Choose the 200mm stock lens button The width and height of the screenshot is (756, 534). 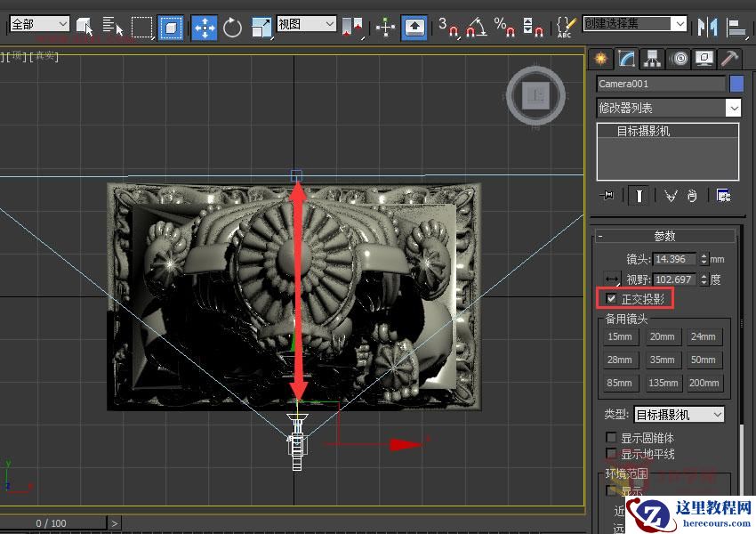704,384
